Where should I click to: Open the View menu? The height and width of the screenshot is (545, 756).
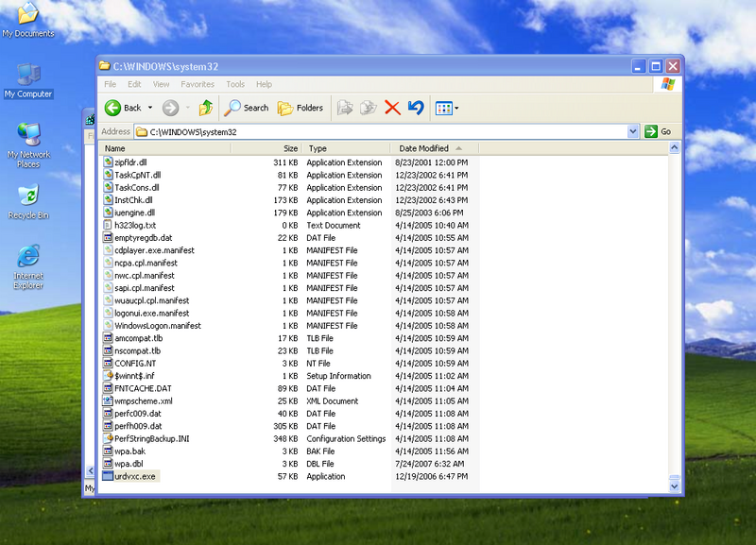161,84
